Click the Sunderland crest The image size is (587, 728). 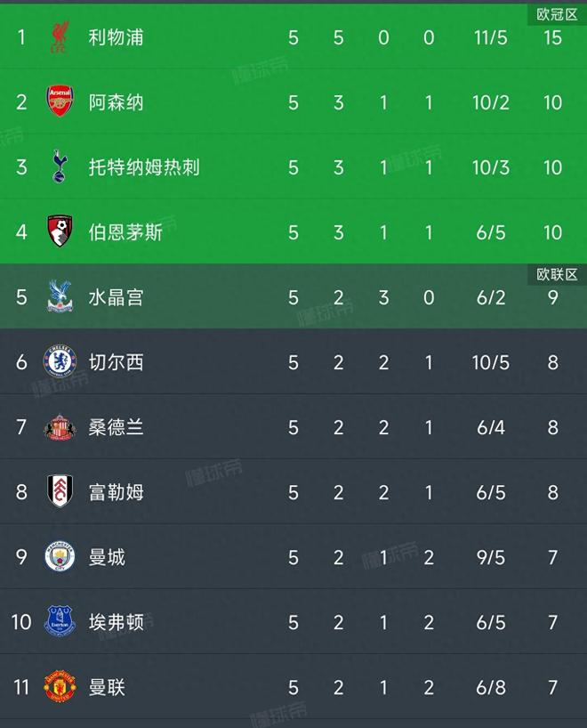click(59, 427)
